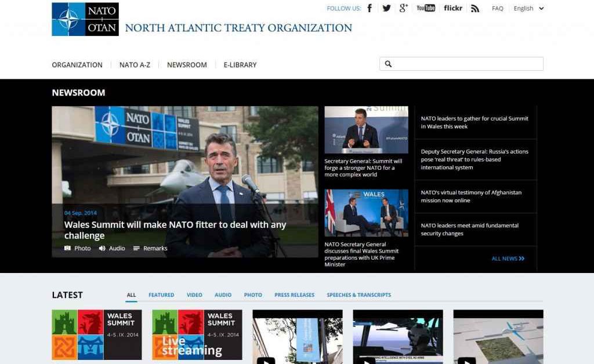This screenshot has height=364, width=594.
Task: Open the ORGANIZATION menu
Action: point(77,65)
